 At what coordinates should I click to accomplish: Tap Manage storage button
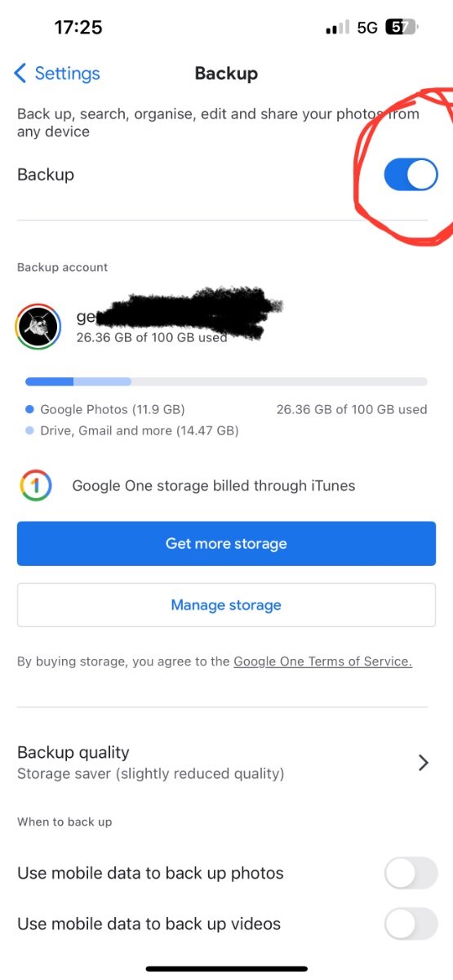click(226, 605)
